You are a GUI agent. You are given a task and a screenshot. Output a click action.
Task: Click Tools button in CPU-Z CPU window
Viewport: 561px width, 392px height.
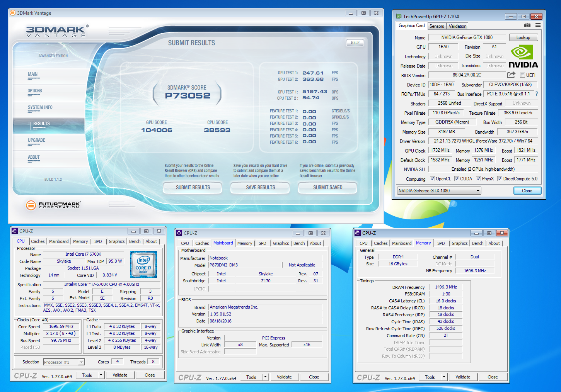[87, 375]
